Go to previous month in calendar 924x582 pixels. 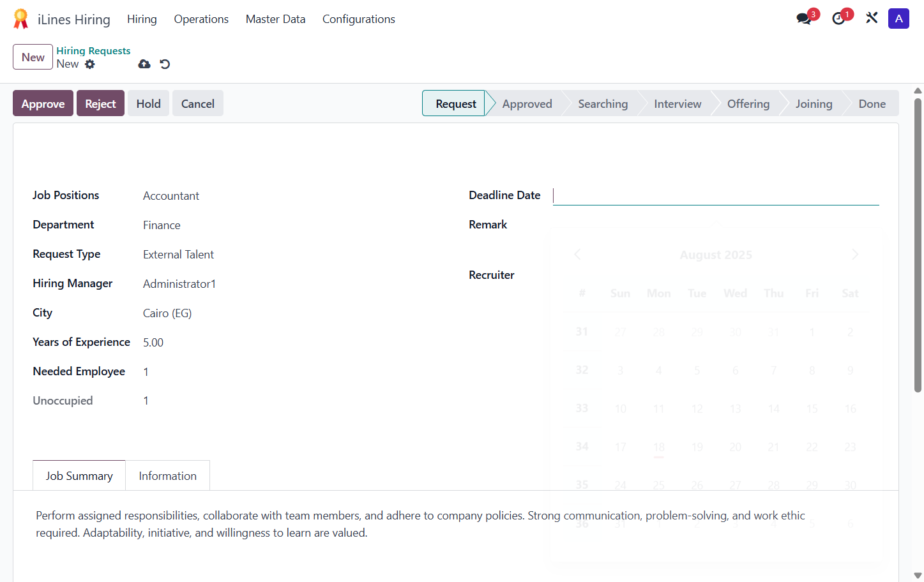tap(577, 255)
